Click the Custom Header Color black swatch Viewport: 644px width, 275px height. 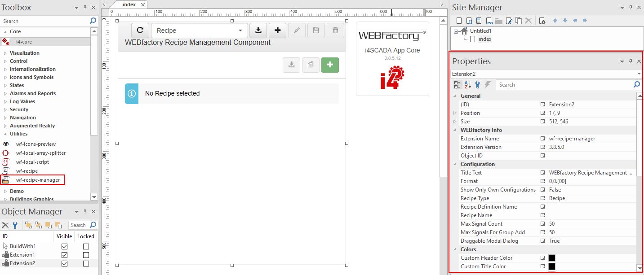coord(552,258)
